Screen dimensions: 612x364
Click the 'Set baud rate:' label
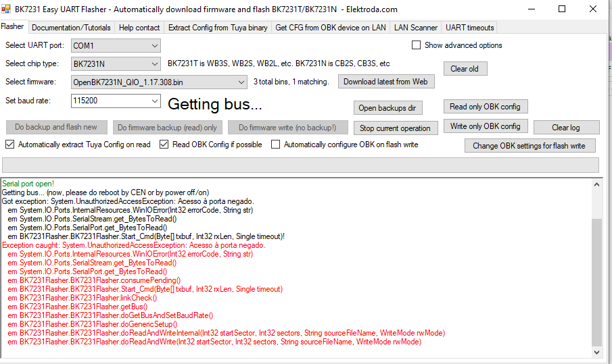coord(28,101)
